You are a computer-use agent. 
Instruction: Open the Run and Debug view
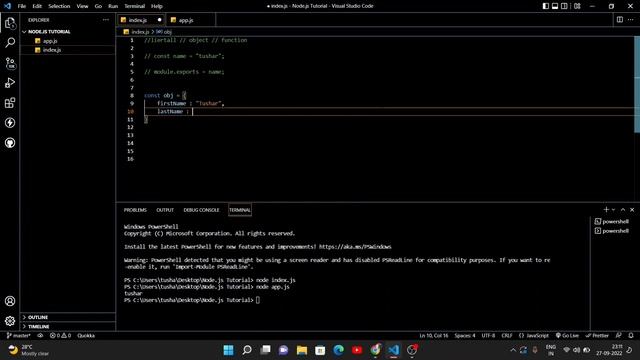tap(10, 83)
